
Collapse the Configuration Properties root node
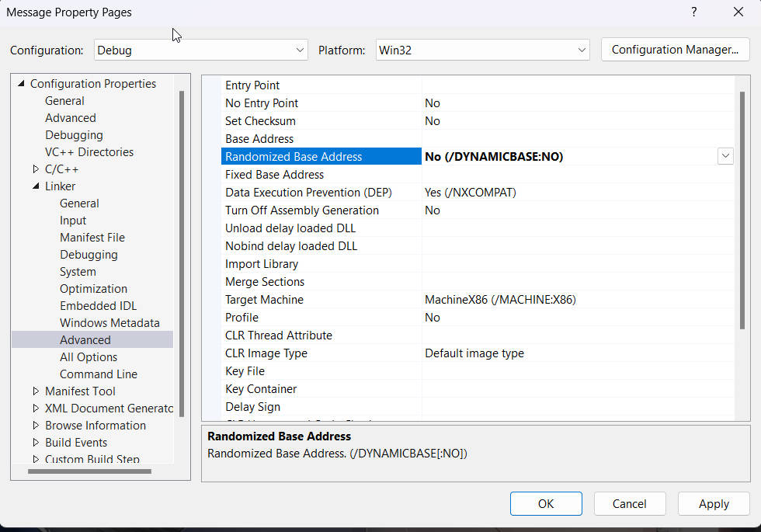pos(21,84)
